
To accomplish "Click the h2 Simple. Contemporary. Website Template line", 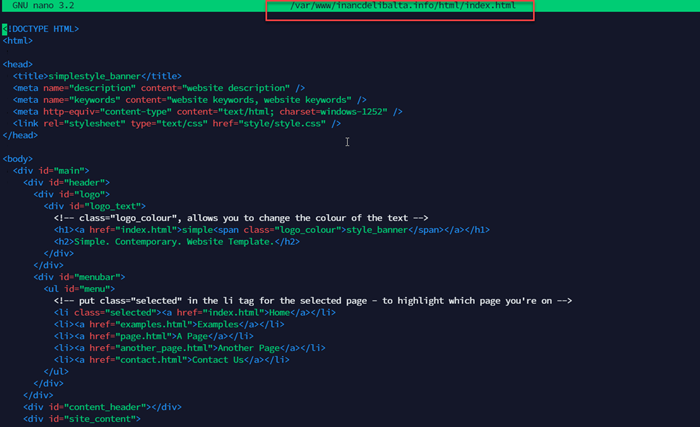I will pos(176,242).
